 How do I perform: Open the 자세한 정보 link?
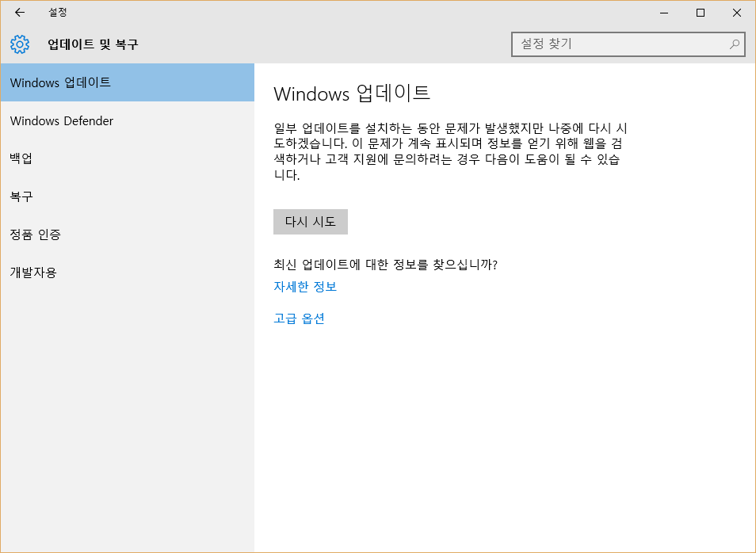[x=305, y=287]
